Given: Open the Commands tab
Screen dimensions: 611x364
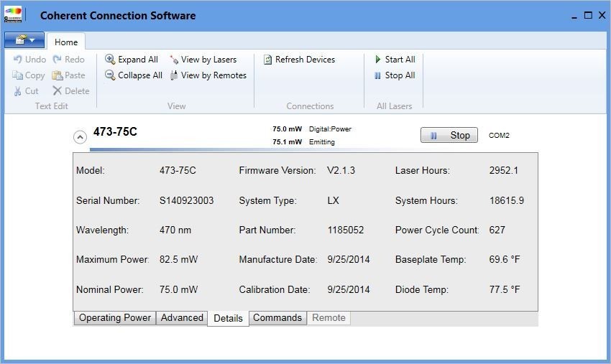Looking at the screenshot, I should 277,317.
